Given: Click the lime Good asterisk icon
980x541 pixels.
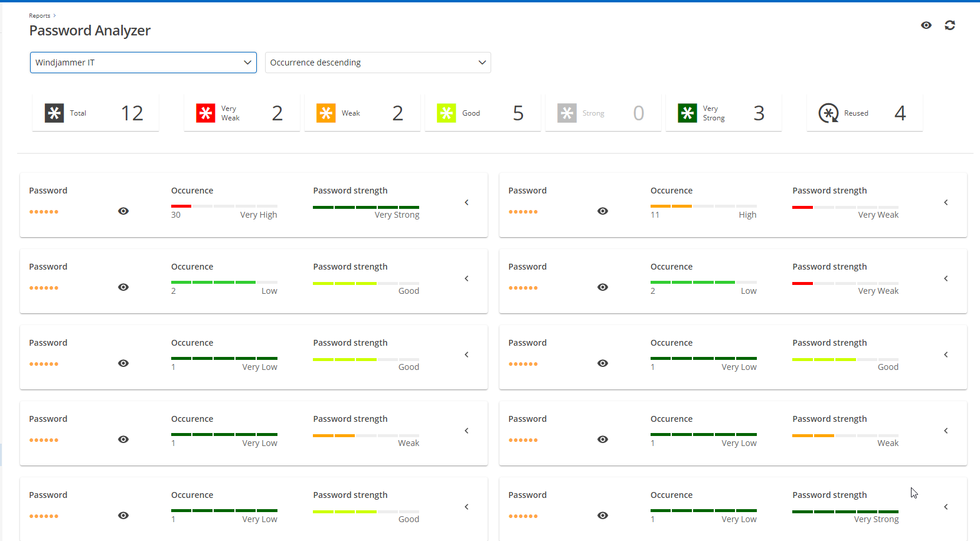Looking at the screenshot, I should coord(446,113).
